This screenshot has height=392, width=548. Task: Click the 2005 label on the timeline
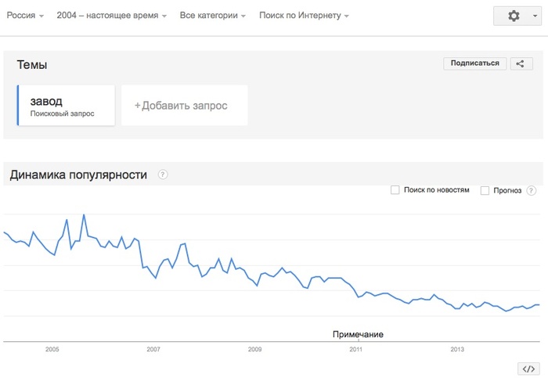tap(52, 350)
